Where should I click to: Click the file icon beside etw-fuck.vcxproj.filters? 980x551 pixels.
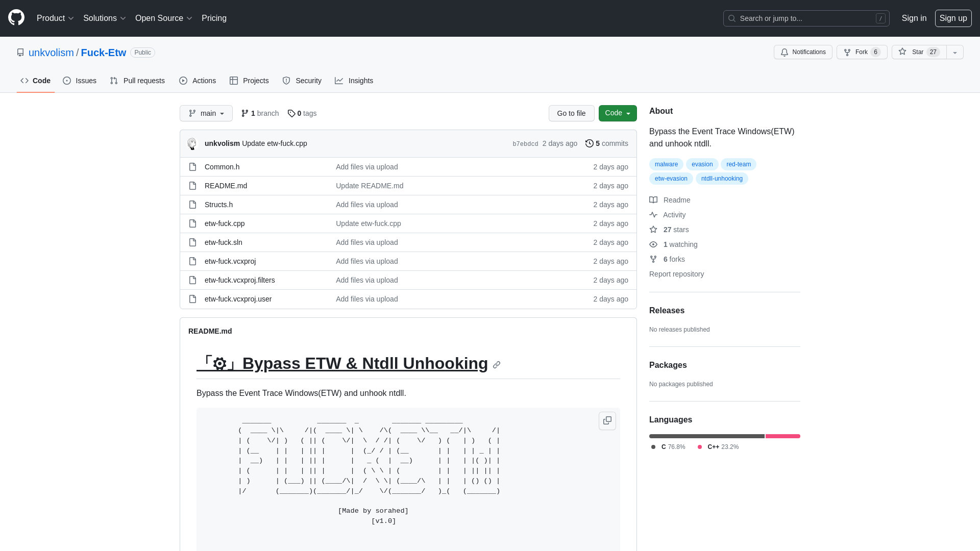point(192,280)
